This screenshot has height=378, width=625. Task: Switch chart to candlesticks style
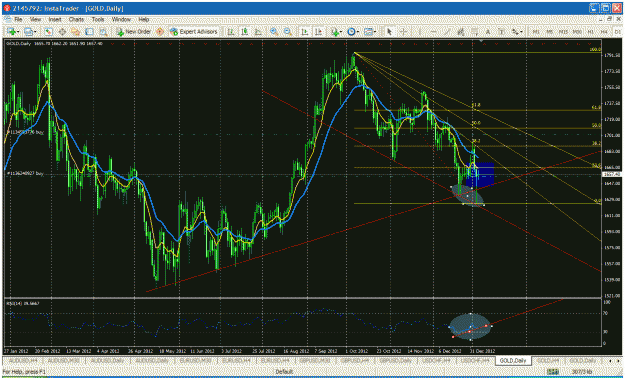pyautogui.click(x=245, y=32)
